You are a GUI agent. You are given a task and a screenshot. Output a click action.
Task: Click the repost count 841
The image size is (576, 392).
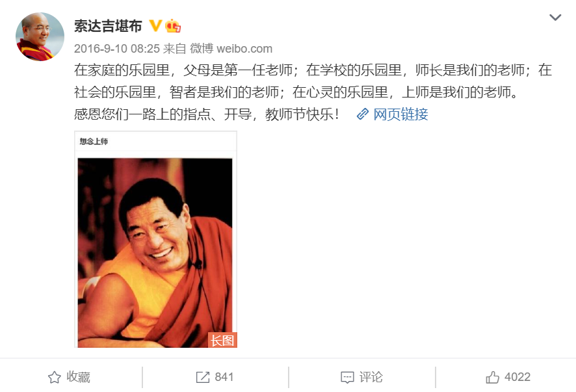pos(224,377)
